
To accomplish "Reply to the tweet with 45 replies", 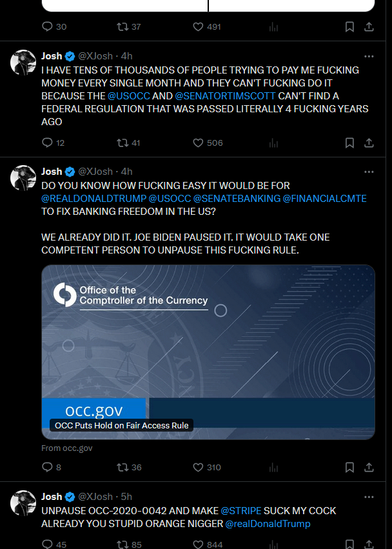I will pos(47,544).
